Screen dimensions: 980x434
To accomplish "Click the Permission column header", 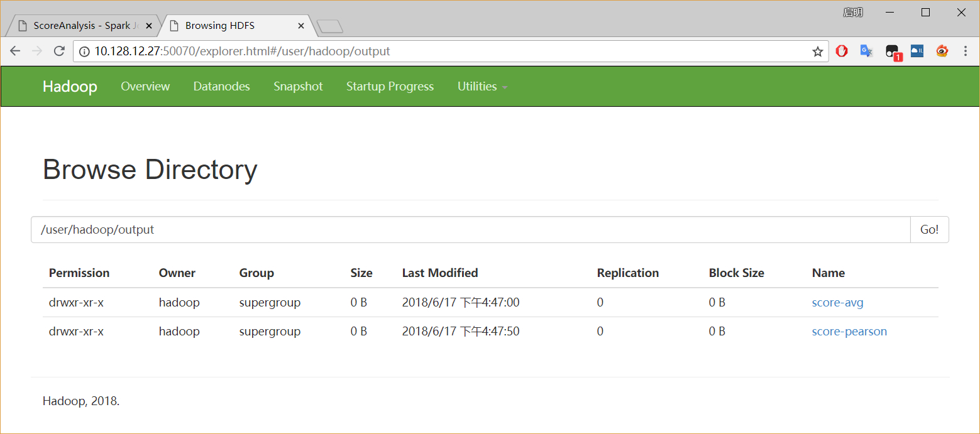I will [79, 273].
